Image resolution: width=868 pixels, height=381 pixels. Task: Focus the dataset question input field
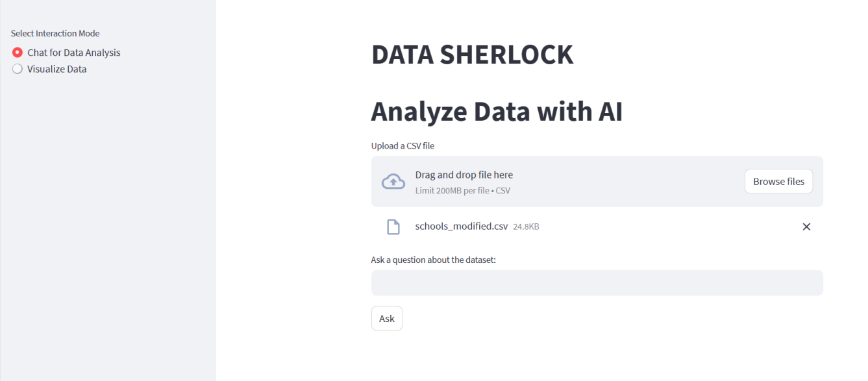tap(597, 283)
